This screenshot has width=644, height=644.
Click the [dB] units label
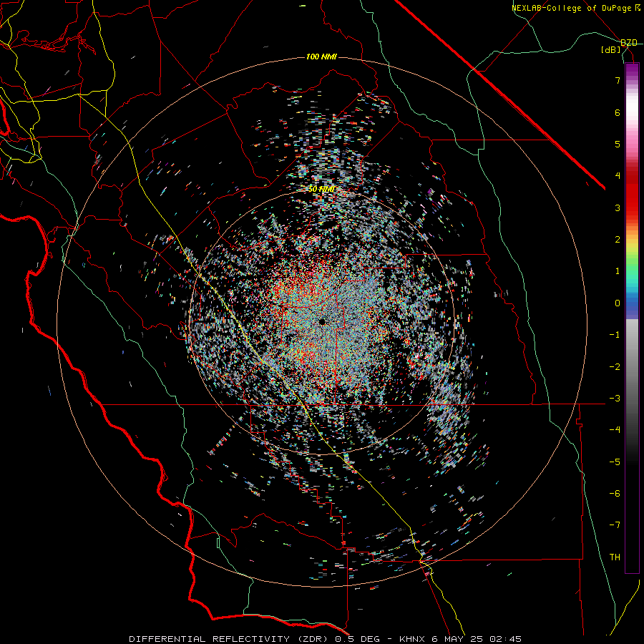point(611,50)
